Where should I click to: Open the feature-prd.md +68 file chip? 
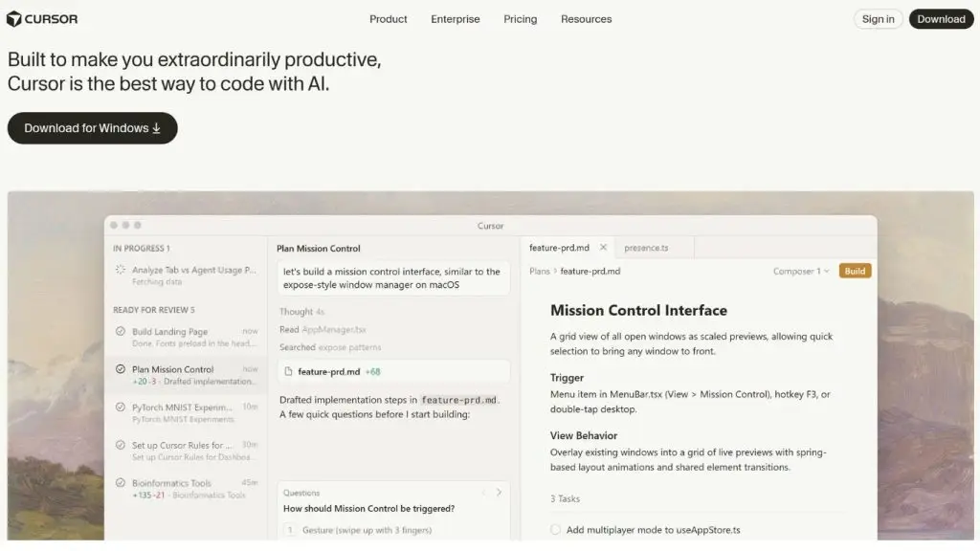pos(393,372)
